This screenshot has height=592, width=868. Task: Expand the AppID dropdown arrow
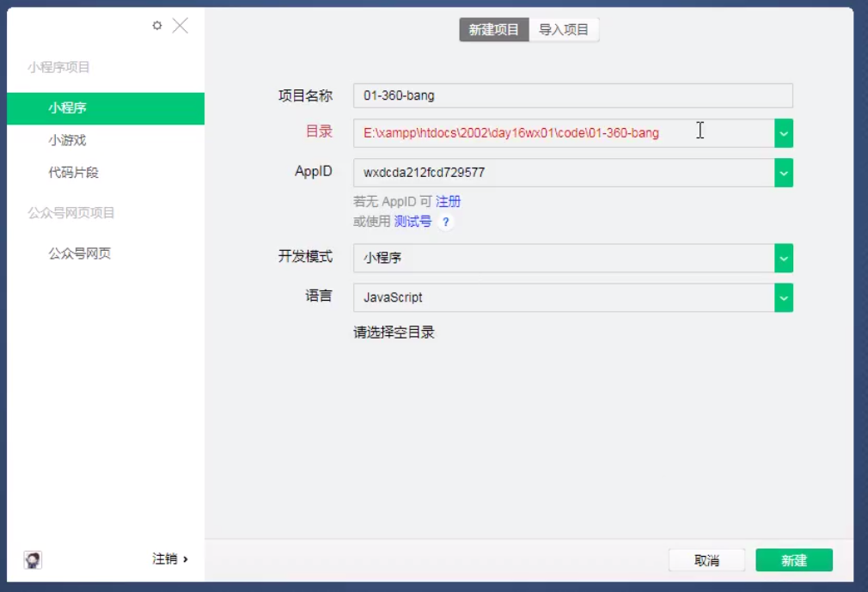[x=783, y=173]
